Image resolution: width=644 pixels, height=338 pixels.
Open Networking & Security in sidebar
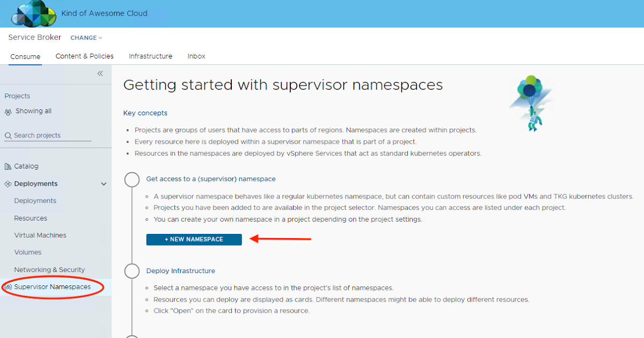(49, 270)
